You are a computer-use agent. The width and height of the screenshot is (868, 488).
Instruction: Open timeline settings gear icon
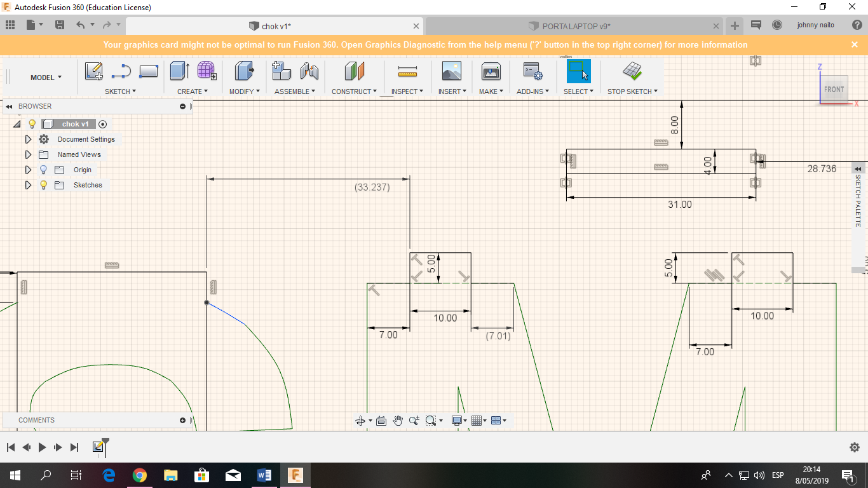tap(855, 447)
